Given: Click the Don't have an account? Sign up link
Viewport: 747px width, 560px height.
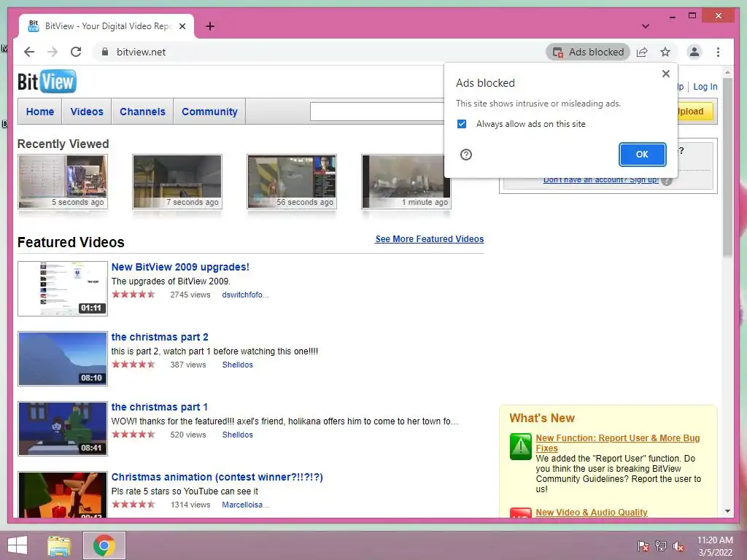Looking at the screenshot, I should (601, 180).
